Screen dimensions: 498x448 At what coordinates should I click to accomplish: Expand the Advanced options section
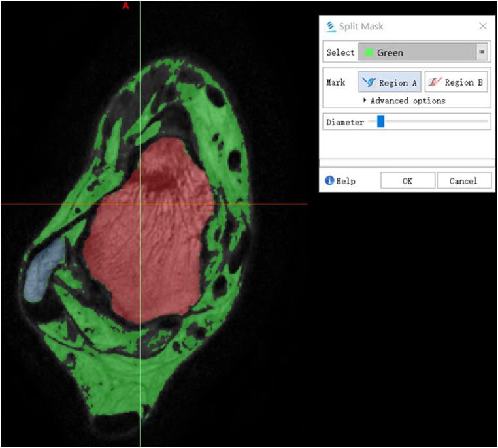(x=365, y=101)
